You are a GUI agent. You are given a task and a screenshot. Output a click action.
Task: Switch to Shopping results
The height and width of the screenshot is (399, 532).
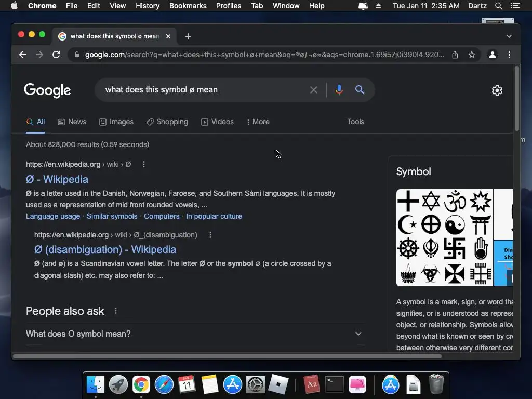point(167,122)
